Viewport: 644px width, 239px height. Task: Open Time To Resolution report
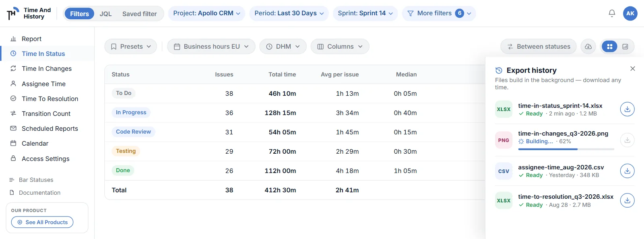pos(47,99)
